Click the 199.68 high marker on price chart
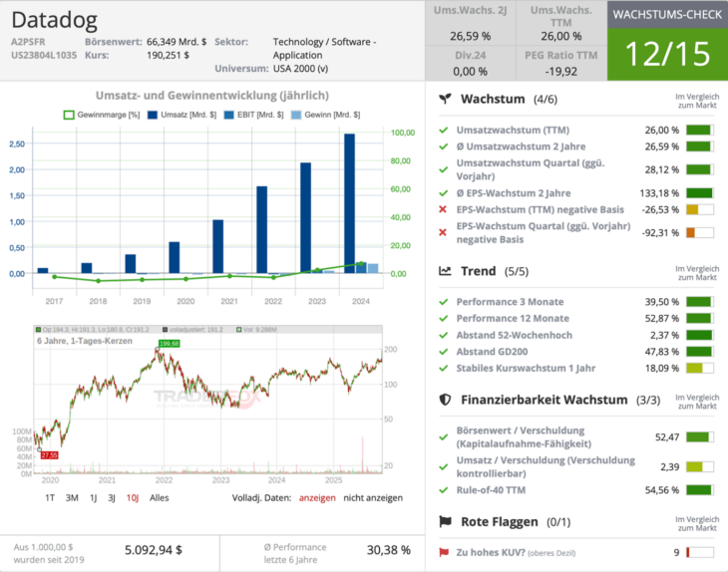This screenshot has width=728, height=572. pos(167,344)
